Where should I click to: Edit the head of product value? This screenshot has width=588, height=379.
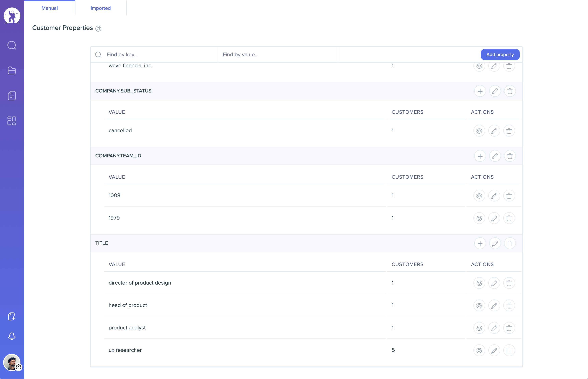click(x=494, y=306)
